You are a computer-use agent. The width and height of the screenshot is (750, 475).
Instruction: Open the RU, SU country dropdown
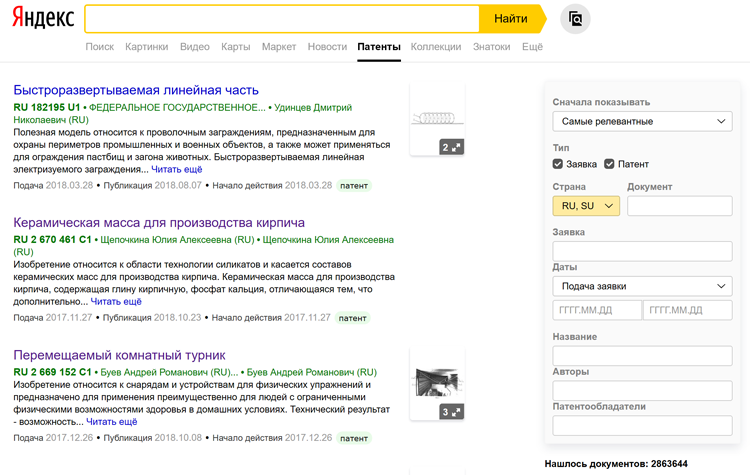(x=586, y=206)
